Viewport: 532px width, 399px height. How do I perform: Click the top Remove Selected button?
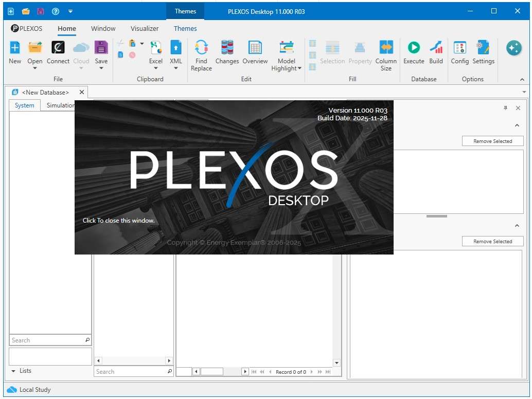pos(492,141)
